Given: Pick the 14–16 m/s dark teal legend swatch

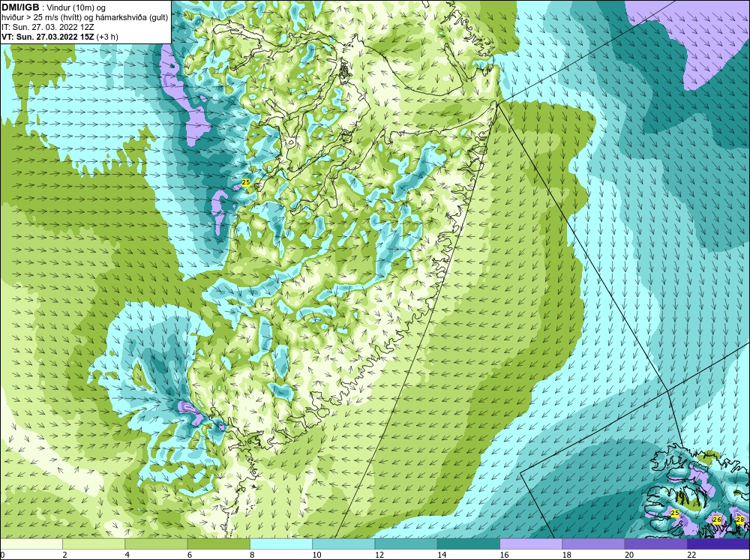Looking at the screenshot, I should click(469, 544).
